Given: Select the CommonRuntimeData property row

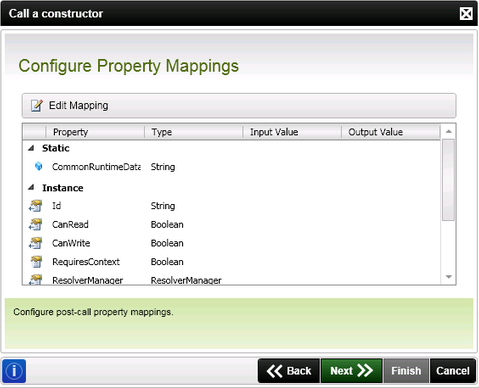Looking at the screenshot, I should pos(232,166).
